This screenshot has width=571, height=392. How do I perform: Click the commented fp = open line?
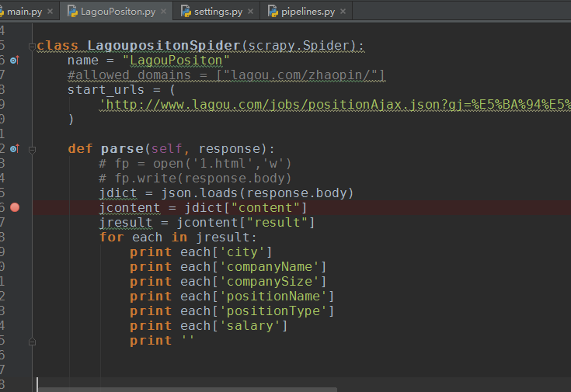click(195, 164)
